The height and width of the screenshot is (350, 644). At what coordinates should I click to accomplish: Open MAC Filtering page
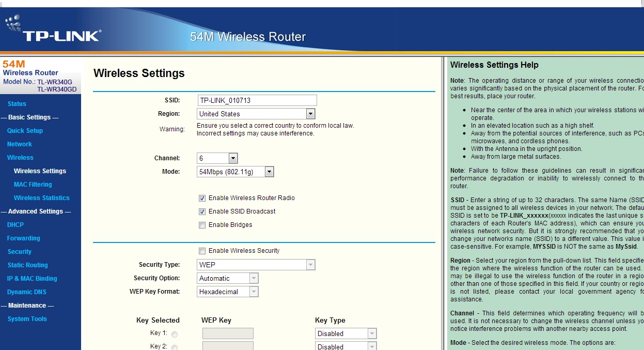coord(33,185)
